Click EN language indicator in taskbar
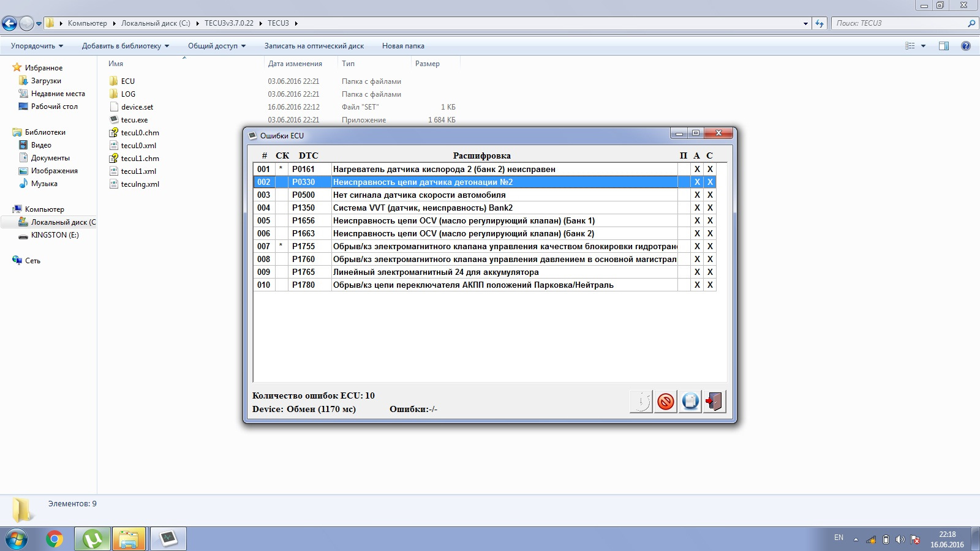The width and height of the screenshot is (980, 551). coord(839,538)
